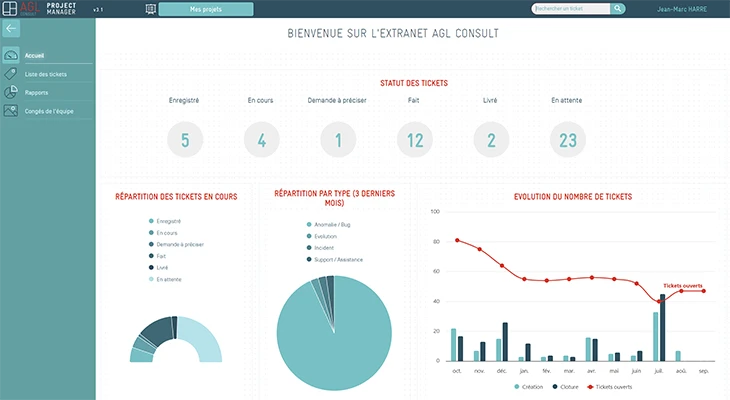Click the magnifier search button
Viewport: 730px width, 400px height.
point(618,8)
